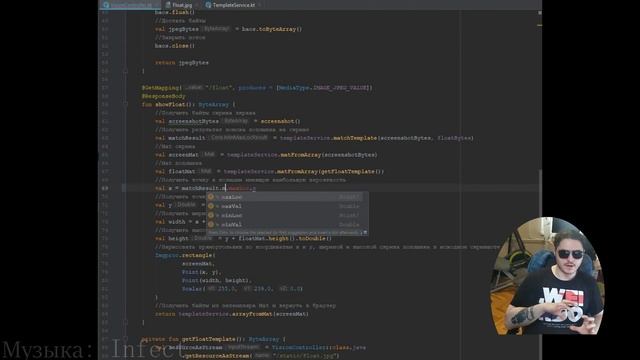
Task: Click fold end marker after return jpegBytes
Action: point(126,71)
